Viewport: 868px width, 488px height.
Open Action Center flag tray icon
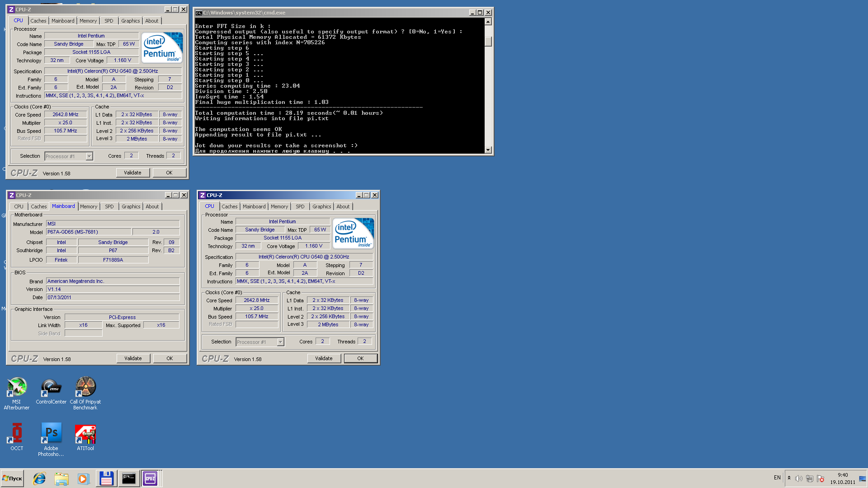(821, 479)
